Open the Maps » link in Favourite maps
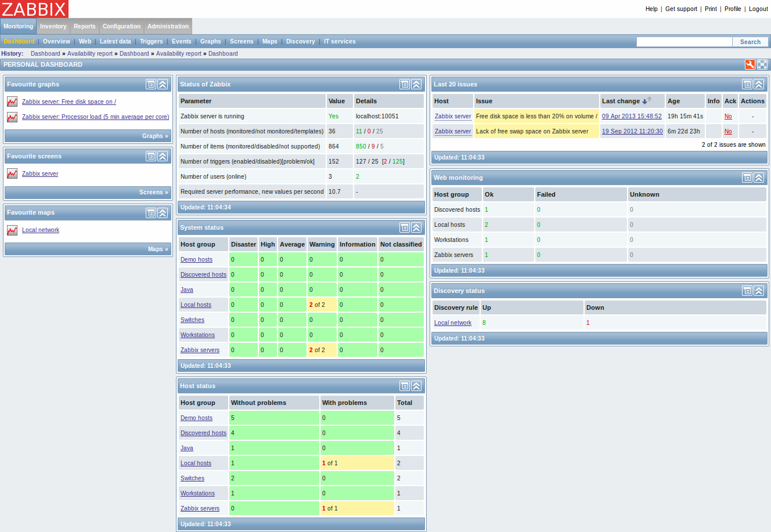Viewport: 771px width, 532px height. (x=158, y=249)
